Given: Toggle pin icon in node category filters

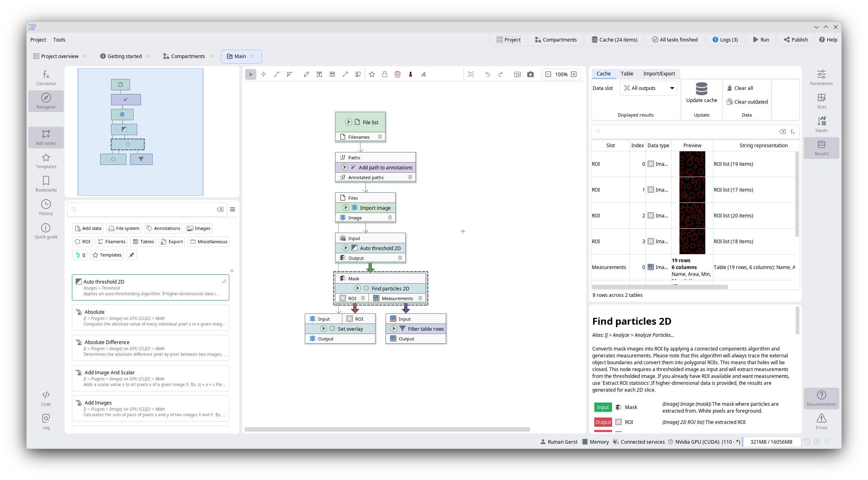Looking at the screenshot, I should (132, 255).
